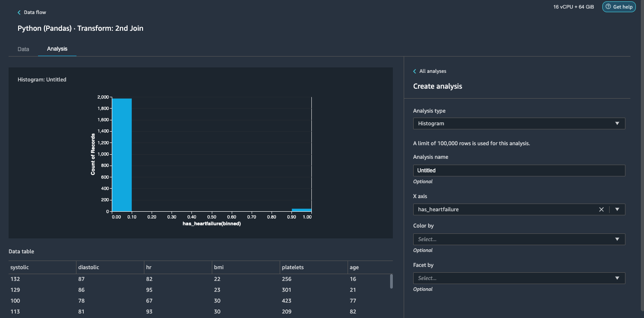The height and width of the screenshot is (318, 644).
Task: Open the Facet by dropdown
Action: 519,278
